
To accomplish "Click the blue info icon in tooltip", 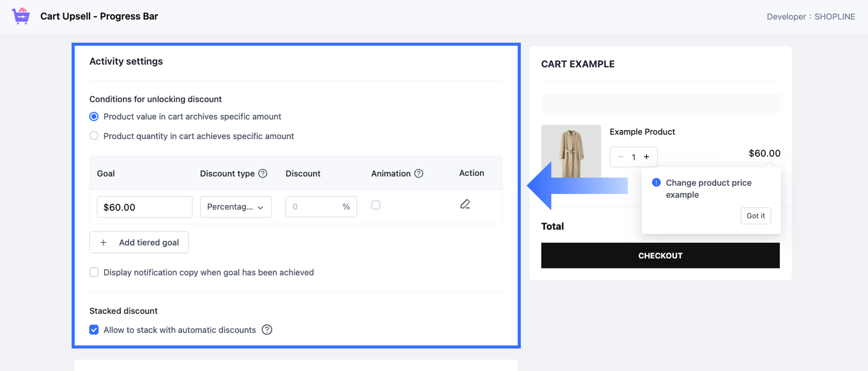I will (x=656, y=183).
